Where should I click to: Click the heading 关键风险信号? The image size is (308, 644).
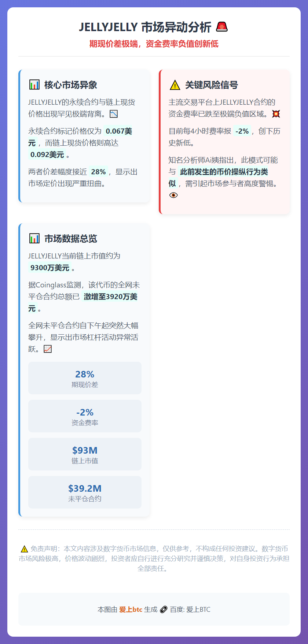(212, 85)
